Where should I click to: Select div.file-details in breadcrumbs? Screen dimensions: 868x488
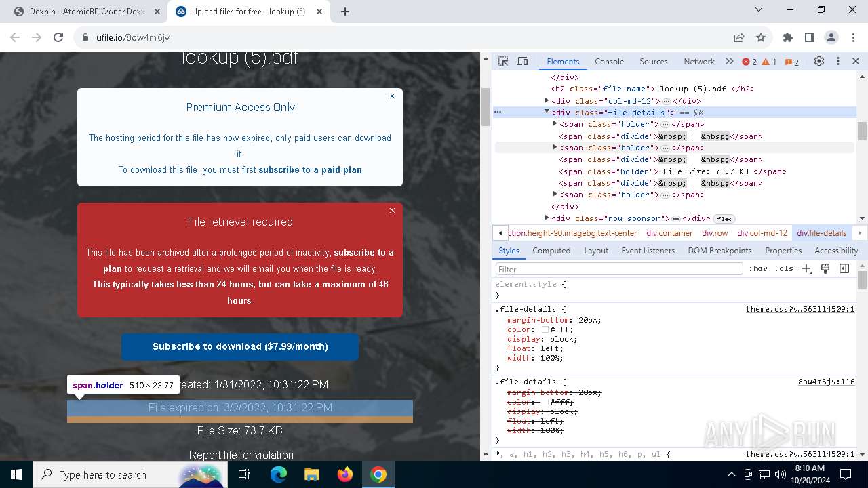click(x=821, y=232)
